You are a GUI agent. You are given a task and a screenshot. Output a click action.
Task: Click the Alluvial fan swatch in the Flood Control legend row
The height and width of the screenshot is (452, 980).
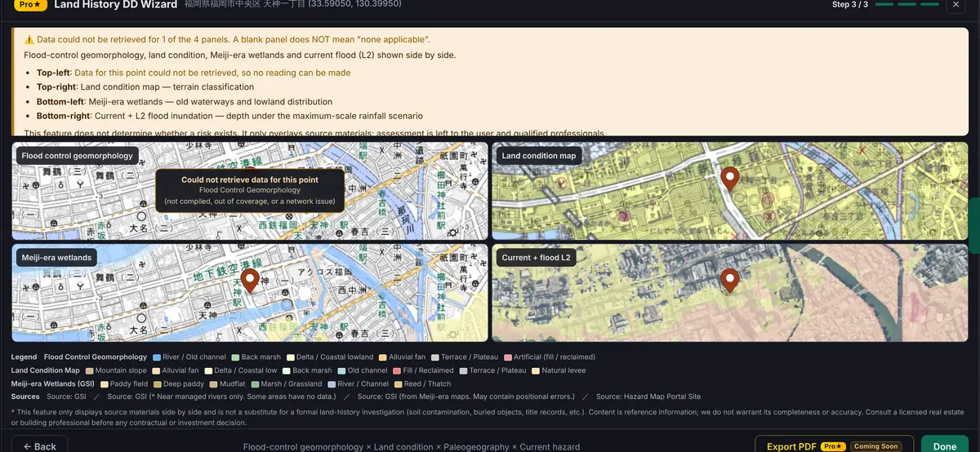[x=383, y=357]
